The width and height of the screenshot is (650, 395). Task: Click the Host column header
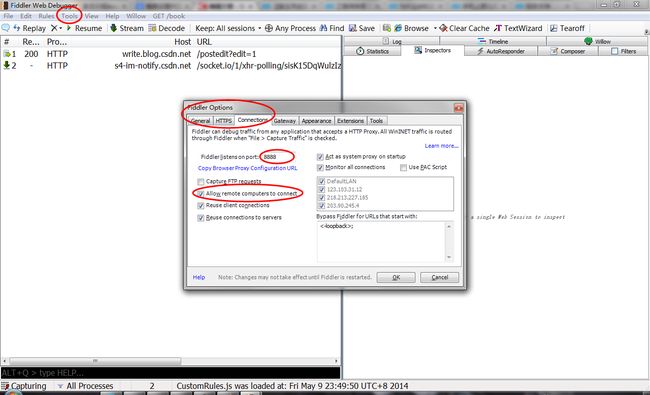[182, 42]
